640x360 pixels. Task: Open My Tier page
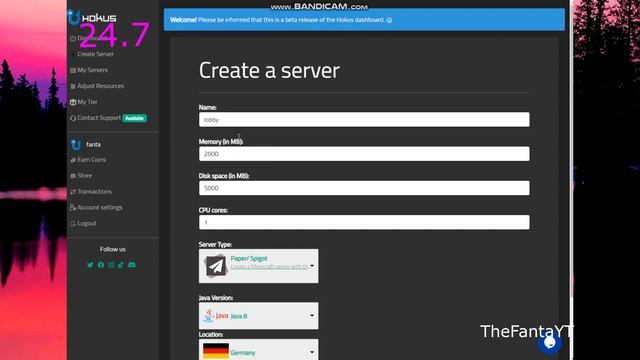(87, 102)
